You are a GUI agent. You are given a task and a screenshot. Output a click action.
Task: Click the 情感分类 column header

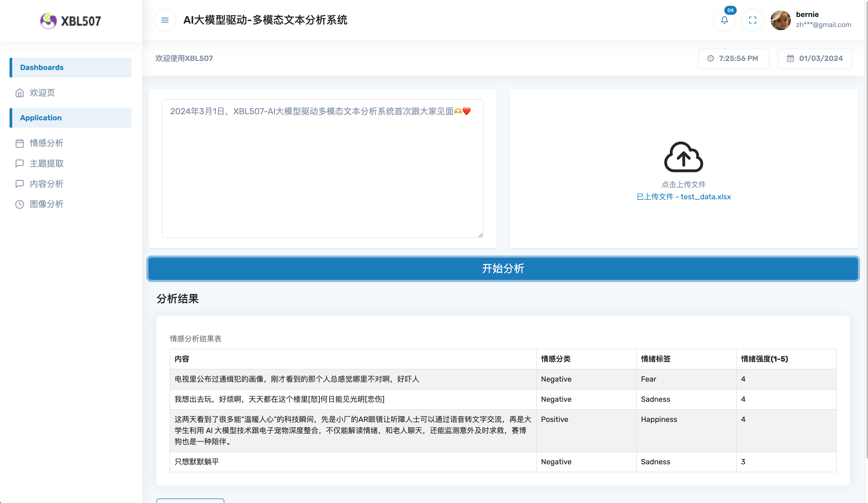556,359
